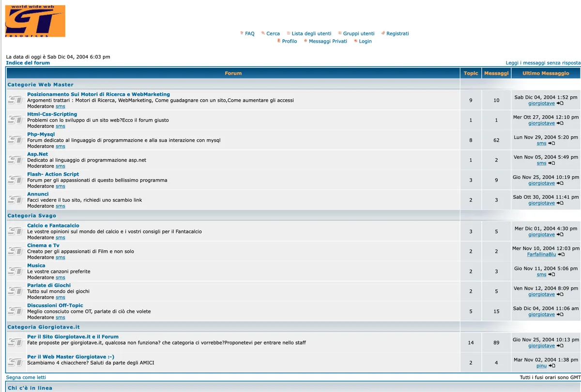
Task: Click the folder icon of Posizionamento Sui Motori forum
Action: [15, 100]
